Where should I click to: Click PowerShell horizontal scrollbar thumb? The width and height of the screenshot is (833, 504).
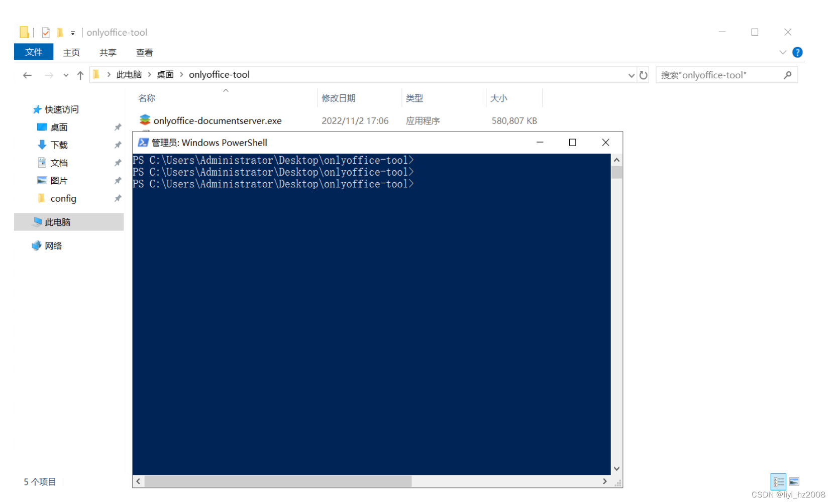[278, 481]
